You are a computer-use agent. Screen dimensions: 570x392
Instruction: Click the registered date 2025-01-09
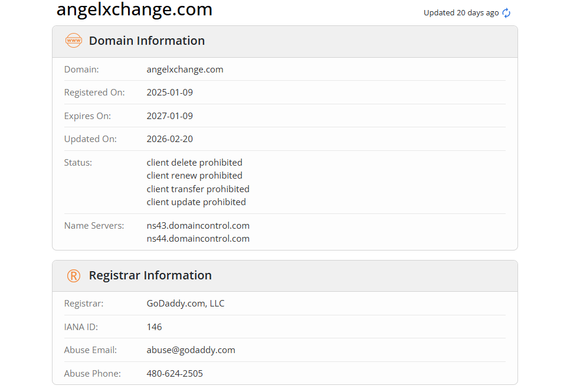click(x=170, y=93)
